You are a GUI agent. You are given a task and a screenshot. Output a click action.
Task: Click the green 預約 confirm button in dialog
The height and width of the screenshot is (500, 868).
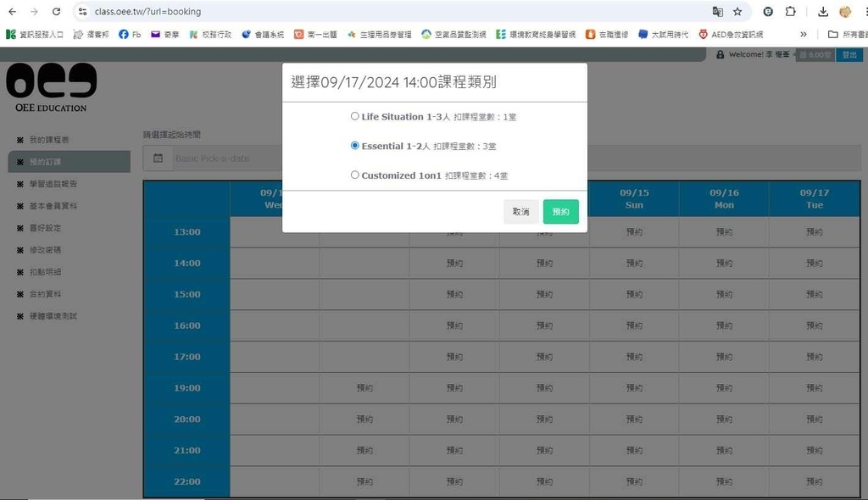point(561,212)
